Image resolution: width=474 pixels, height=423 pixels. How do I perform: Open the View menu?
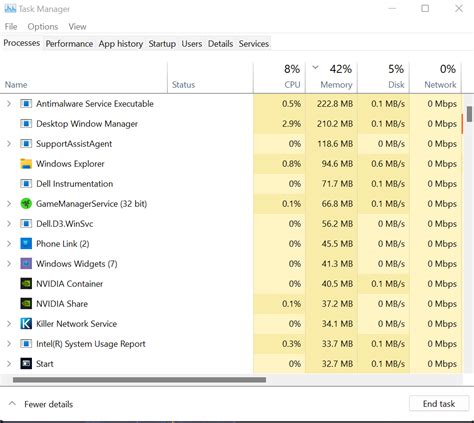(x=77, y=27)
